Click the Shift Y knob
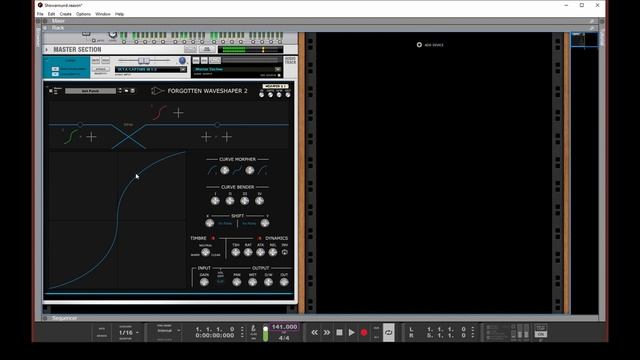 (x=265, y=223)
